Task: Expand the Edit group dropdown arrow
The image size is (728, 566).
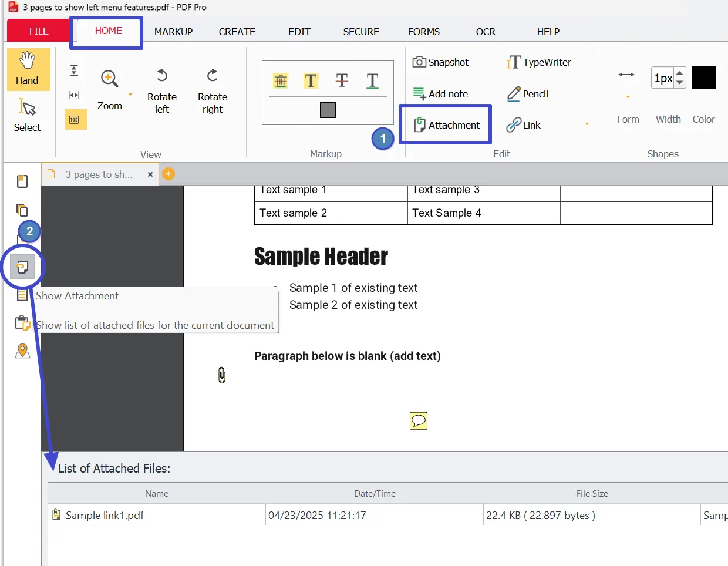Action: coord(587,124)
